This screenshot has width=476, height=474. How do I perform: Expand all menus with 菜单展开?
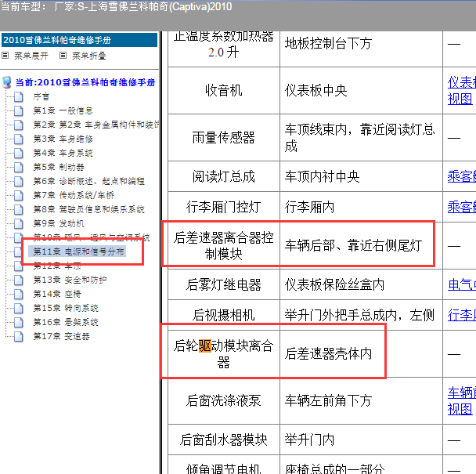pos(31,56)
